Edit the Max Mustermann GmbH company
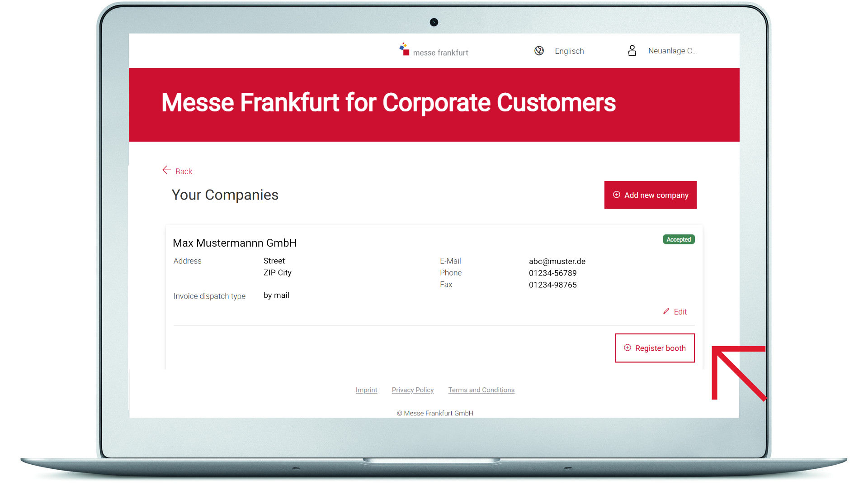 (x=680, y=312)
